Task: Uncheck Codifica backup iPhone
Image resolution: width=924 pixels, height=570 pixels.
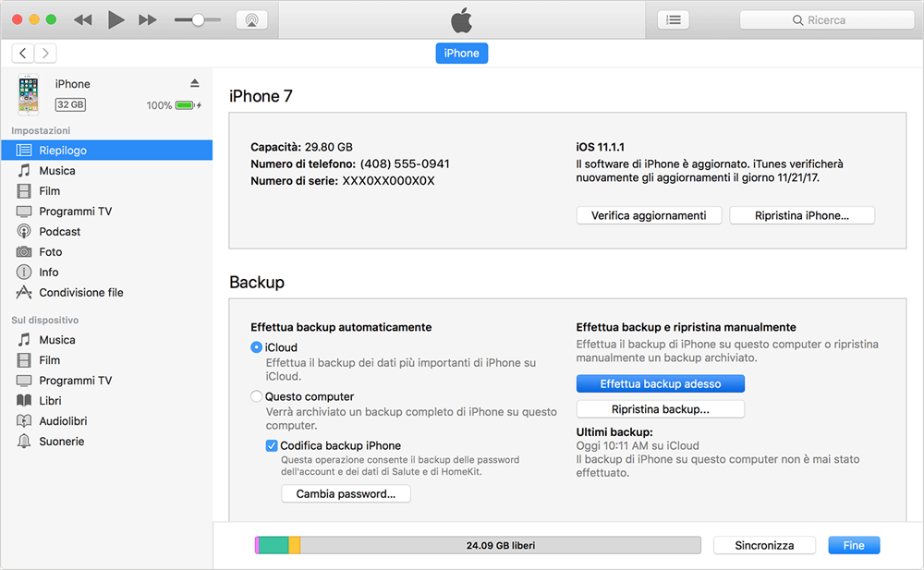Action: pyautogui.click(x=272, y=445)
